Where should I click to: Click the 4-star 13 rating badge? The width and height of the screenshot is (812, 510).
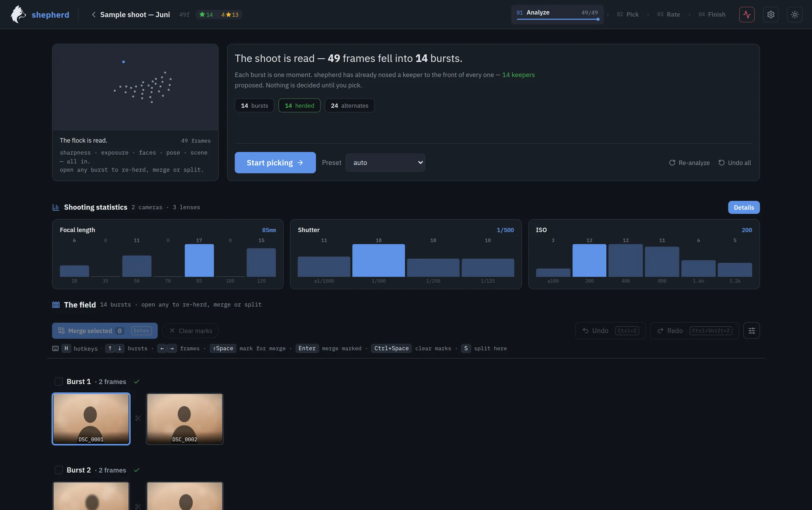(x=230, y=14)
